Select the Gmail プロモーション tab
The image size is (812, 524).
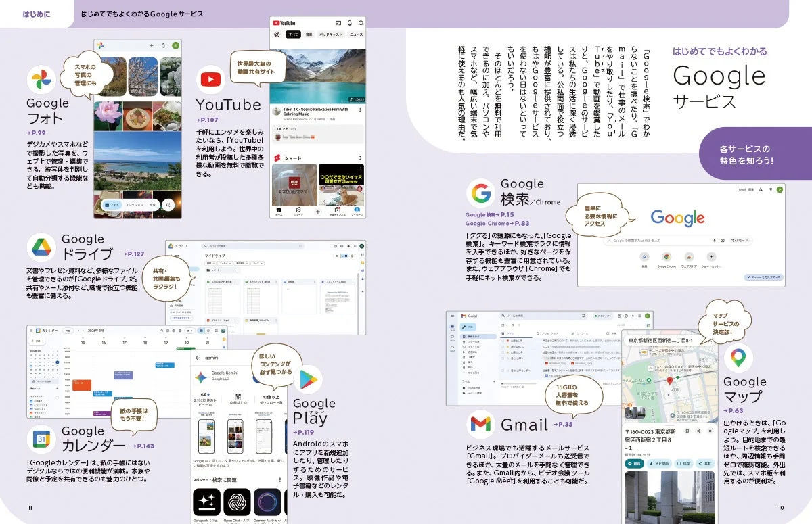pyautogui.click(x=547, y=333)
